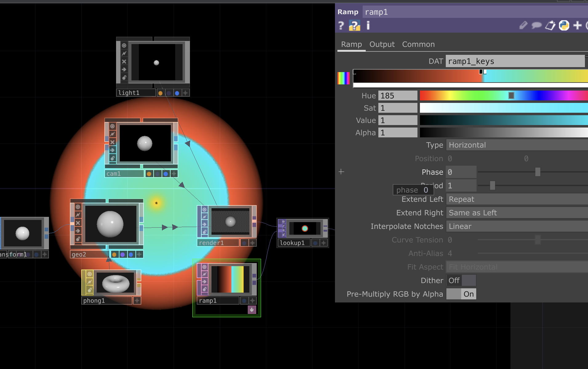Screen dimensions: 588x369
Task: Switch to the Output tab
Action: coord(382,44)
